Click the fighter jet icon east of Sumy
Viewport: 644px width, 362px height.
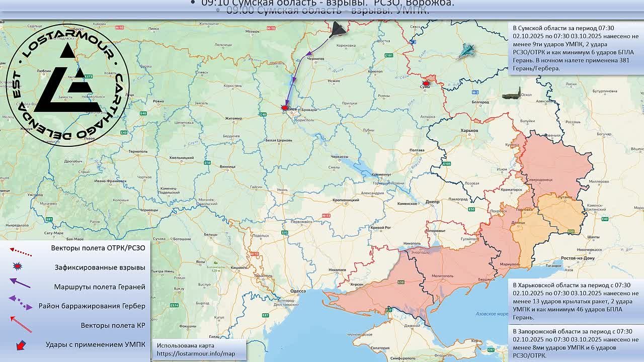pyautogui.click(x=465, y=51)
